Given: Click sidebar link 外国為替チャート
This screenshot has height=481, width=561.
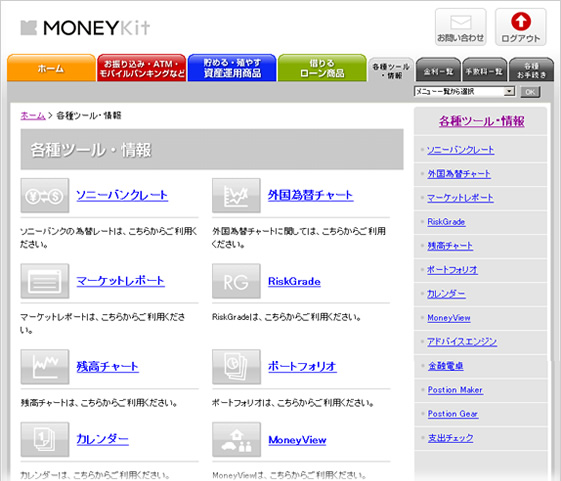Looking at the screenshot, I should [x=459, y=174].
